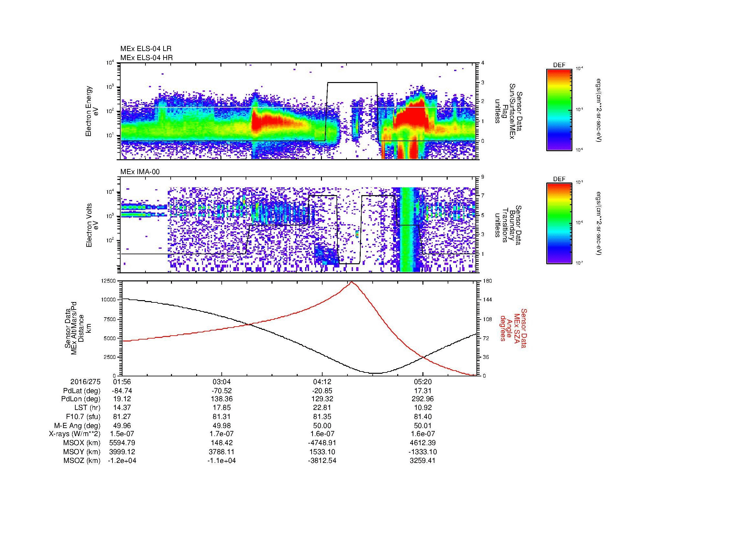
Task: Click the PdLat (deg) row label
Action: [82, 391]
